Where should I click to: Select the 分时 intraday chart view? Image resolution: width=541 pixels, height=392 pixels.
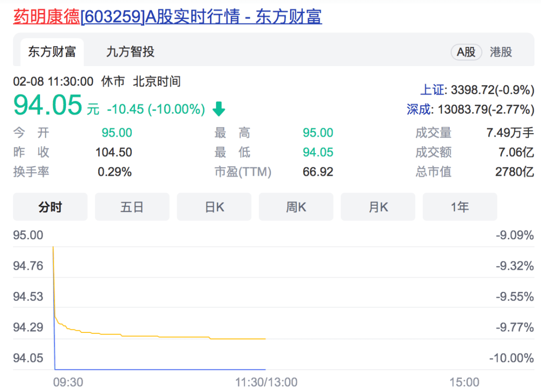(50, 206)
